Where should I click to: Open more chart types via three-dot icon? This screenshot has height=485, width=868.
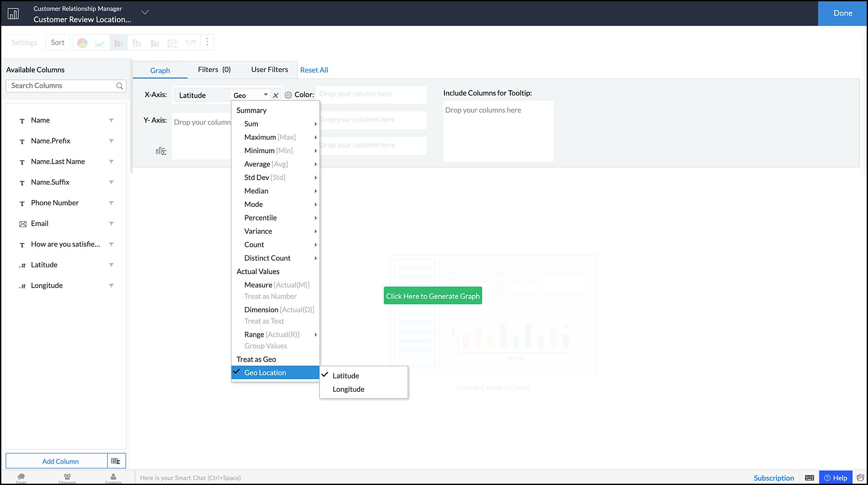pos(207,42)
